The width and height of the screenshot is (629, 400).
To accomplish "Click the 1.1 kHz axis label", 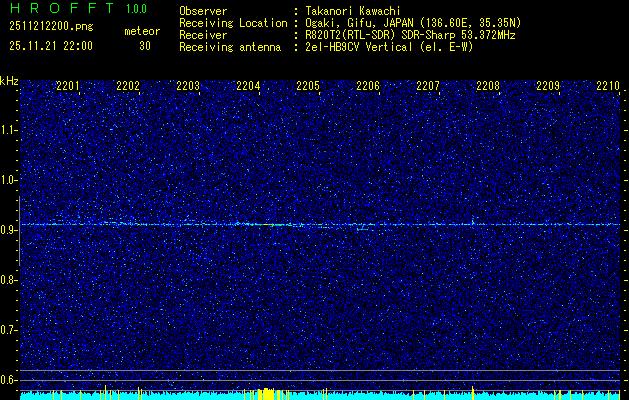I will click(8, 130).
